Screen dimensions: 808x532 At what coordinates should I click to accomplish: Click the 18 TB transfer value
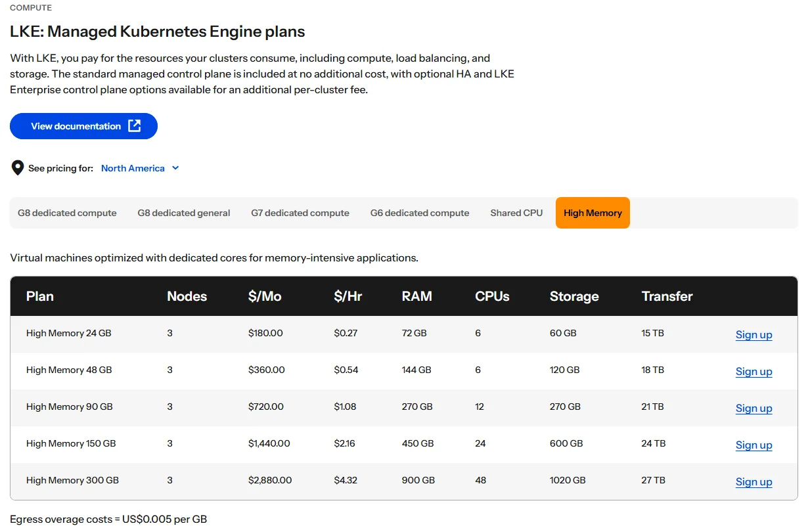click(x=653, y=370)
